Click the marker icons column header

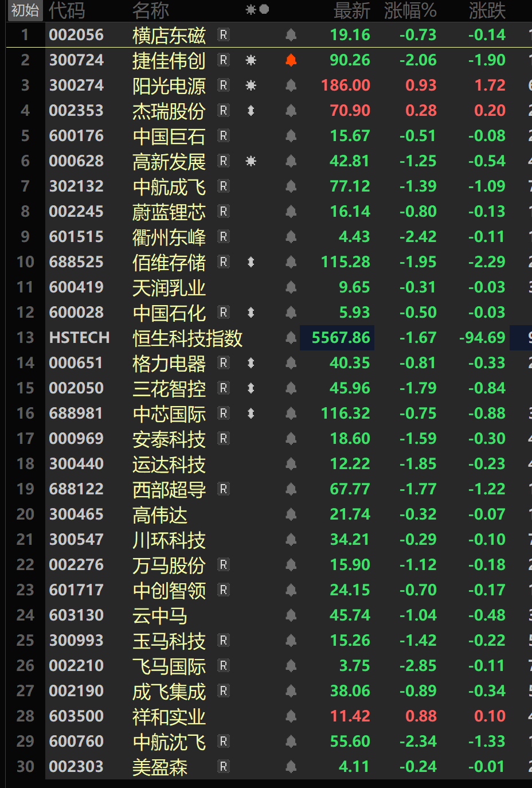[x=257, y=10]
